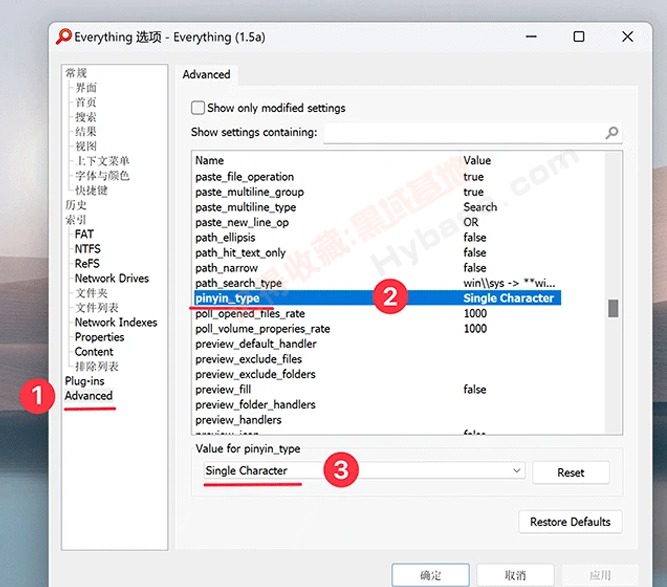The image size is (667, 587).
Task: Click the Reset button
Action: pyautogui.click(x=570, y=473)
